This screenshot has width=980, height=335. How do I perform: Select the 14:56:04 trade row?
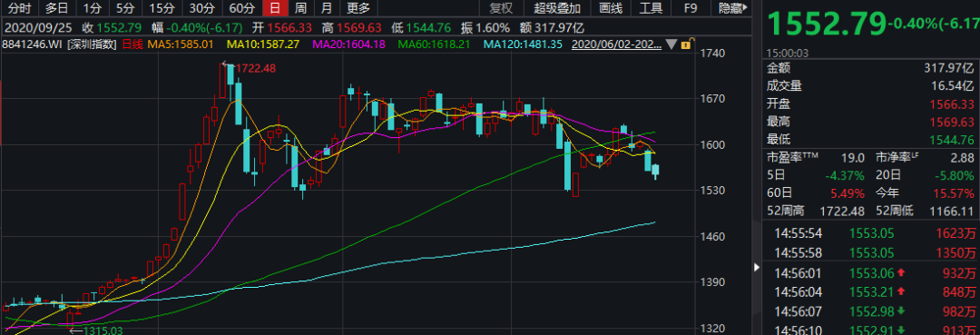point(871,291)
